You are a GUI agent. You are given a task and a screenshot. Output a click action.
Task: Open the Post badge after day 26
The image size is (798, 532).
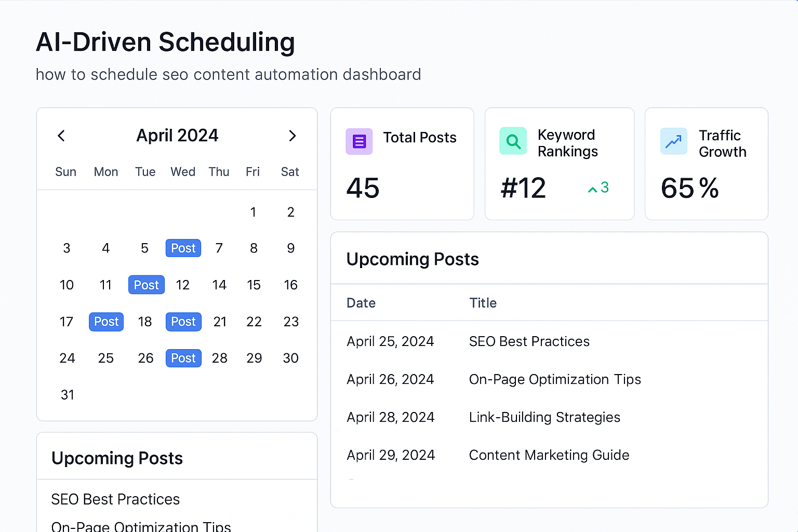click(x=183, y=358)
